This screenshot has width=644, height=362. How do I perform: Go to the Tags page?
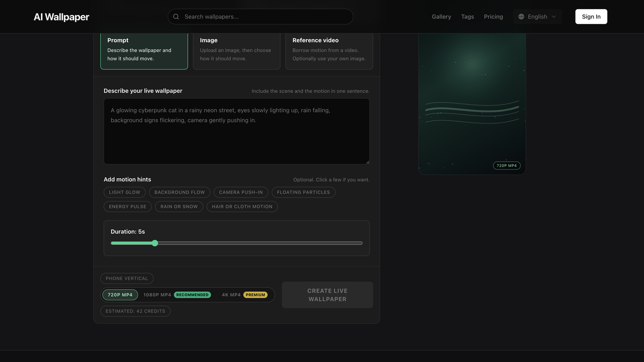click(x=467, y=17)
